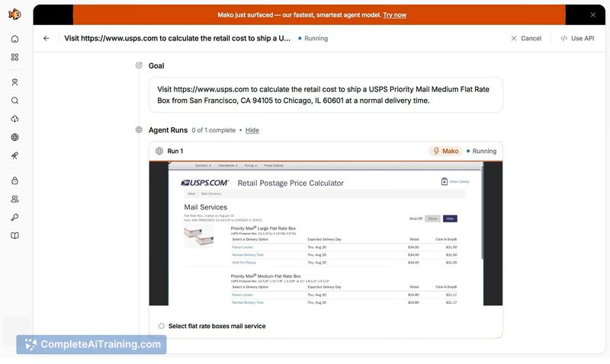Cancel the running task
The width and height of the screenshot is (610, 364).
(x=526, y=38)
